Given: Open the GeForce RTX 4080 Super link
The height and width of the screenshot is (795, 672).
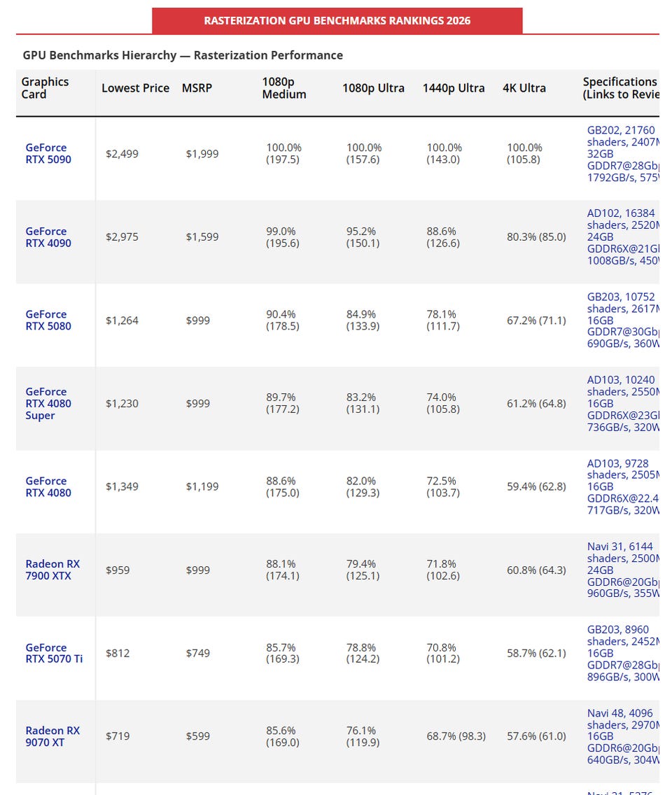Looking at the screenshot, I should [x=48, y=404].
